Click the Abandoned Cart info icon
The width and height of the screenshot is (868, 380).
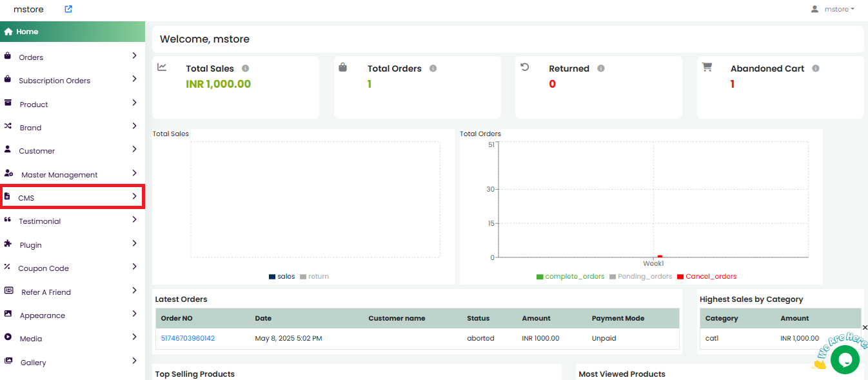point(816,68)
